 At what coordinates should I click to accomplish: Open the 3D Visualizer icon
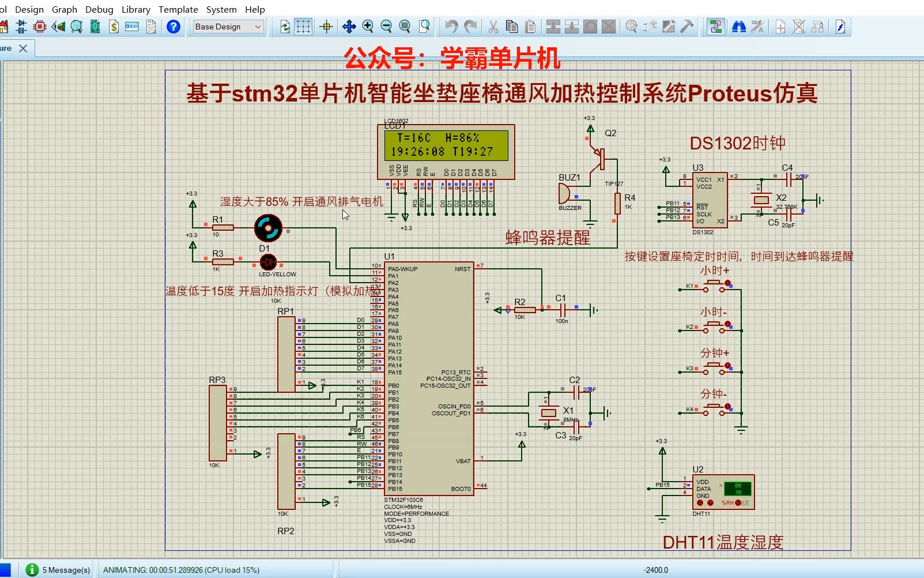[x=58, y=27]
